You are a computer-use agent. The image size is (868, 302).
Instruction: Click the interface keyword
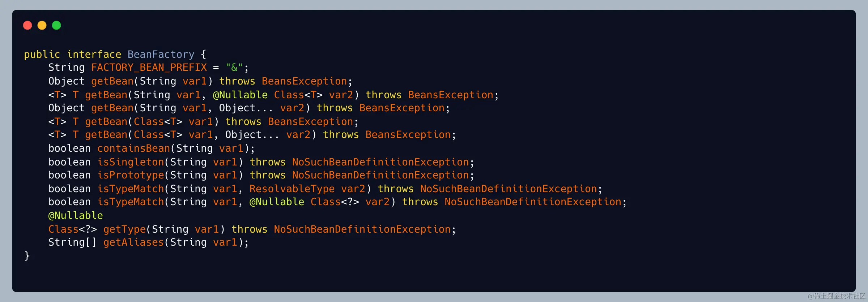point(94,55)
